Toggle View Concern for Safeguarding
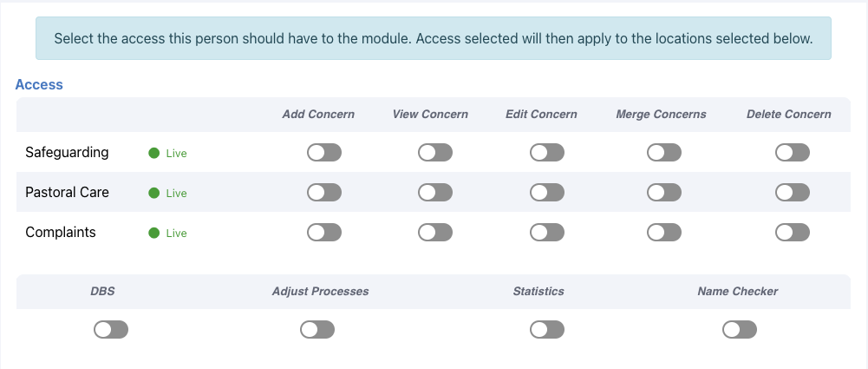 (x=435, y=152)
